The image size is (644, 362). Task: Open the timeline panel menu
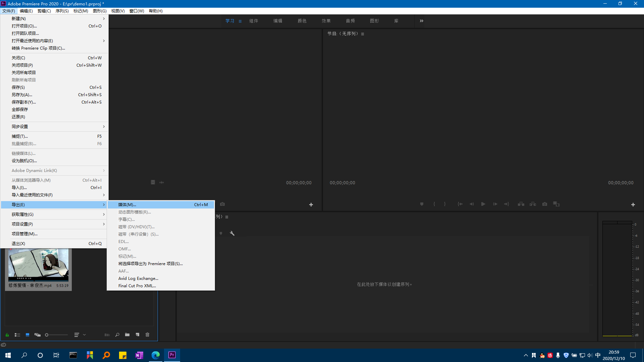tap(227, 217)
